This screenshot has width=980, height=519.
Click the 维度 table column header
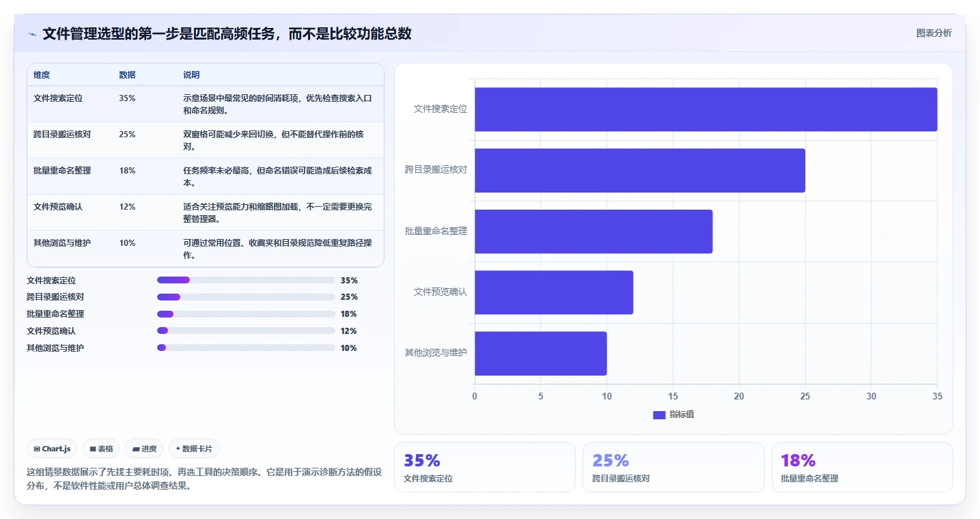[42, 75]
